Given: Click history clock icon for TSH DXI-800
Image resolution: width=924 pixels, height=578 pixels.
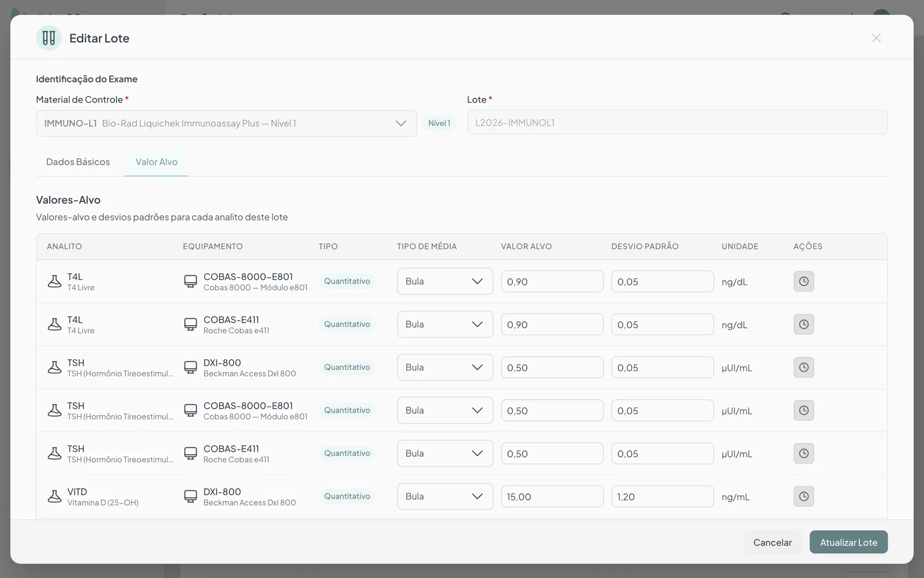Looking at the screenshot, I should pos(803,367).
